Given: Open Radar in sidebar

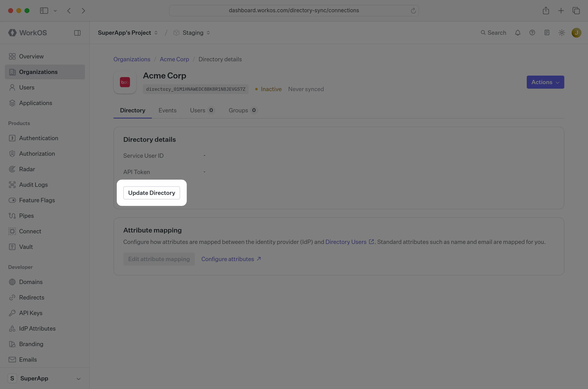Looking at the screenshot, I should click(x=45, y=169).
